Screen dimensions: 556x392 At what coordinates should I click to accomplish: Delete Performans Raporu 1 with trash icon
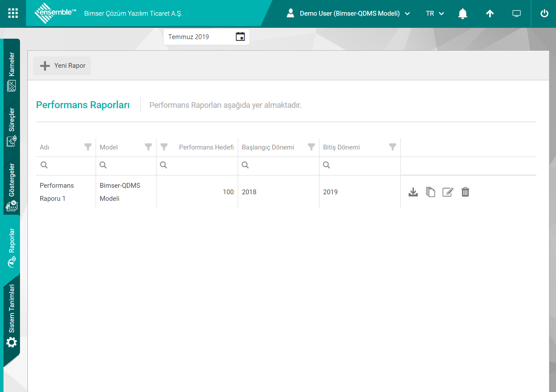pyautogui.click(x=465, y=192)
